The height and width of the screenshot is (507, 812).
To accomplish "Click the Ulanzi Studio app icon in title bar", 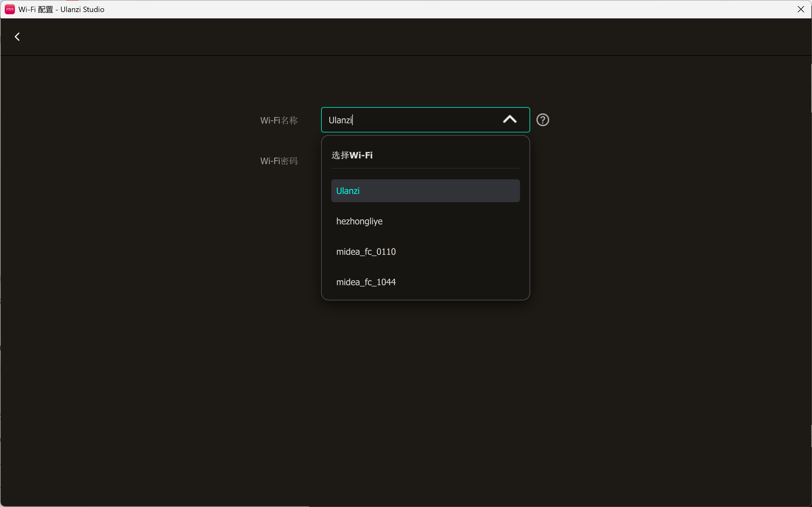I will 10,10.
